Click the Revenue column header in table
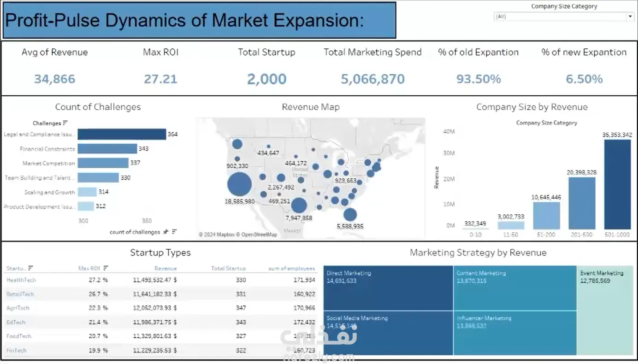The height and width of the screenshot is (364, 638). pos(165,268)
